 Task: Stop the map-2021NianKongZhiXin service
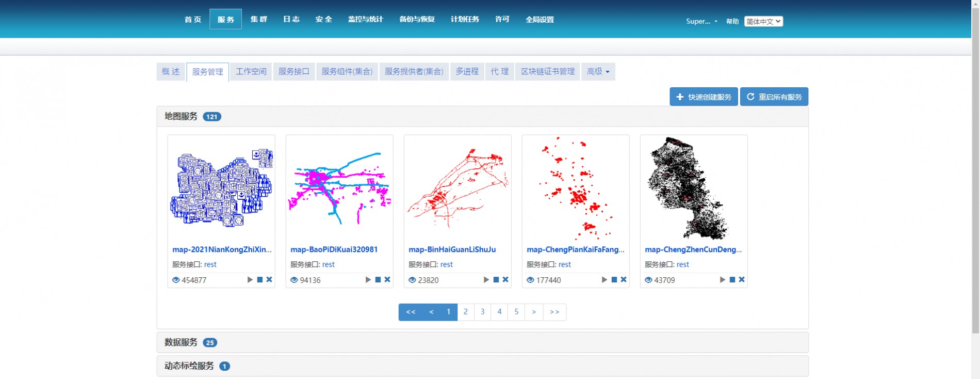tap(260, 280)
